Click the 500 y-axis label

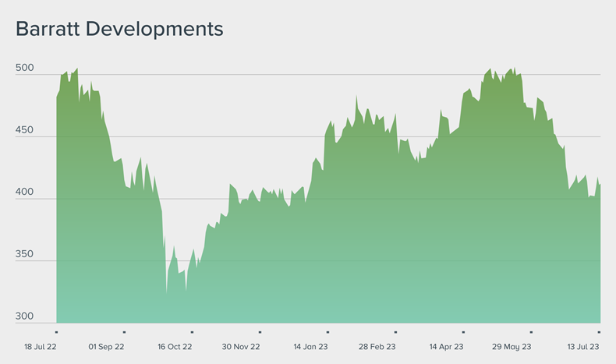tap(25, 69)
